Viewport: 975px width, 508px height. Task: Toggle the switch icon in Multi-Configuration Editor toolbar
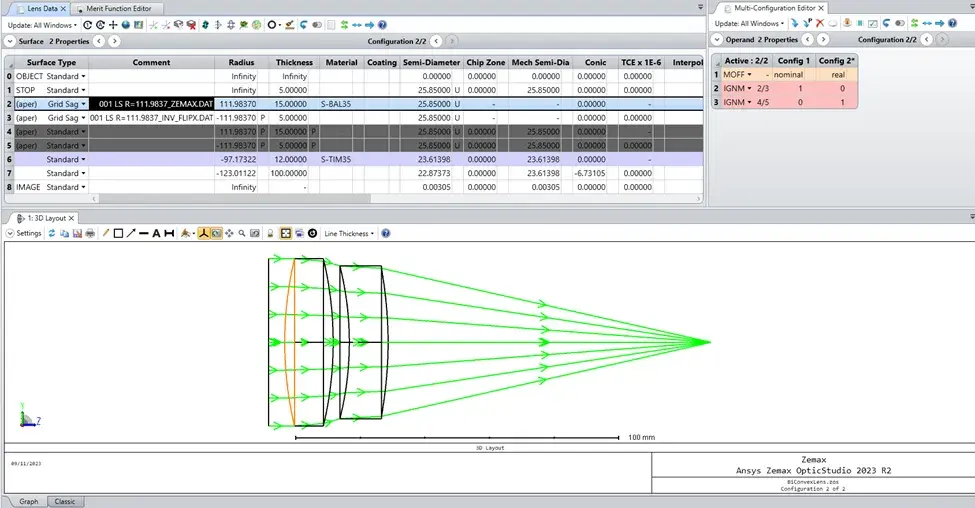pyautogui.click(x=900, y=23)
